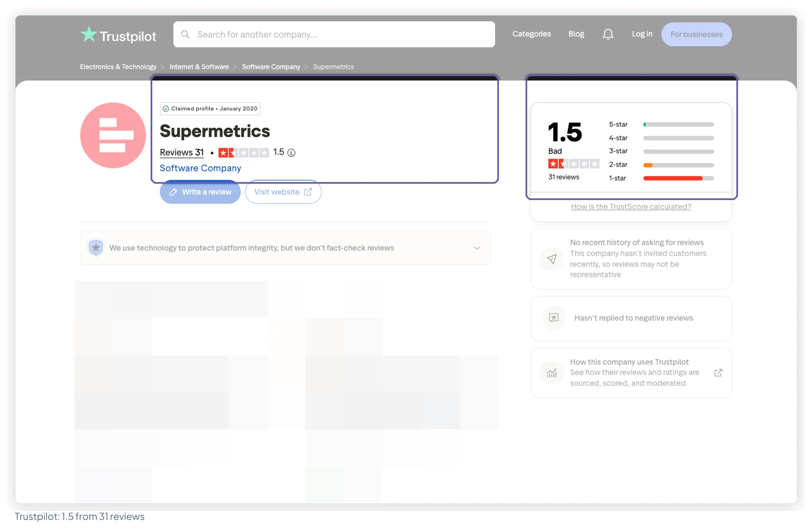Click the Supermetrics company logo
812x531 pixels.
(113, 135)
